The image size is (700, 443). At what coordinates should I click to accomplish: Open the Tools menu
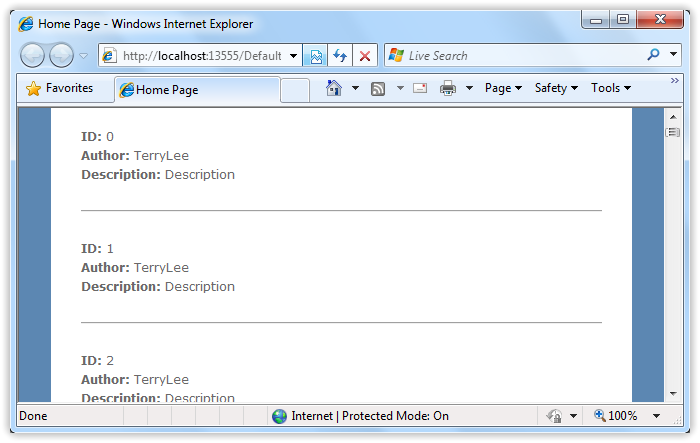point(611,88)
